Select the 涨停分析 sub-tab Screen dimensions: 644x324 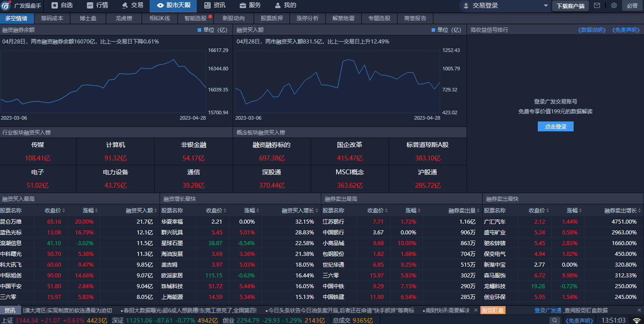pos(307,18)
